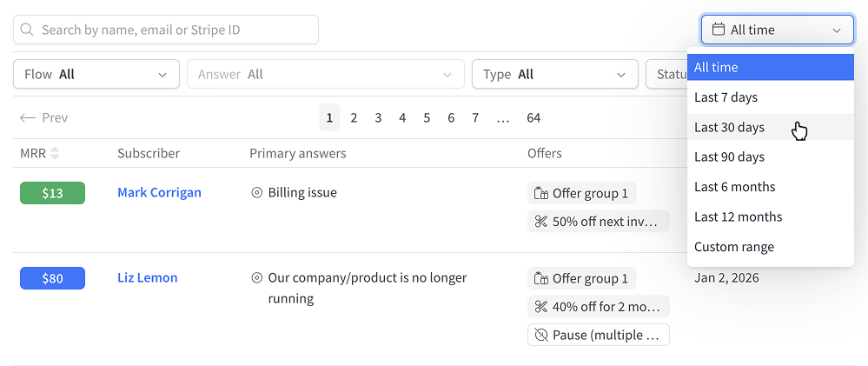Click the MRR sort arrows icon
Image resolution: width=868 pixels, height=366 pixels.
click(x=55, y=153)
